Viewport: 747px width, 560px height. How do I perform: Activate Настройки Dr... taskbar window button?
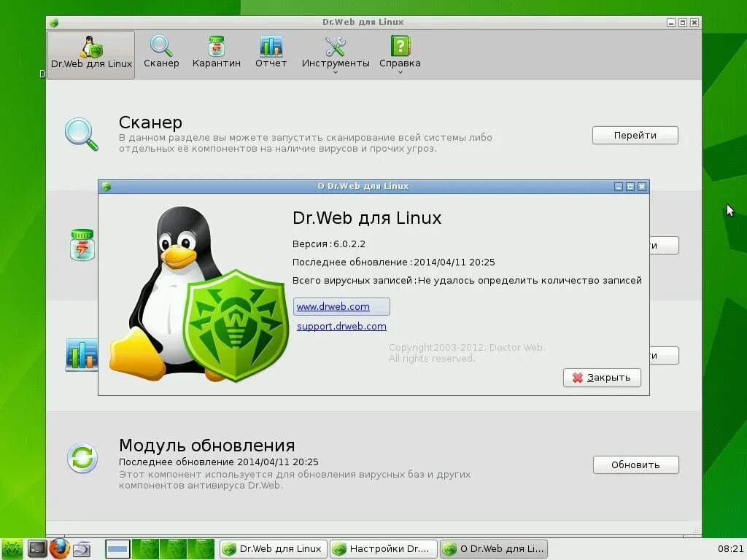coord(384,548)
